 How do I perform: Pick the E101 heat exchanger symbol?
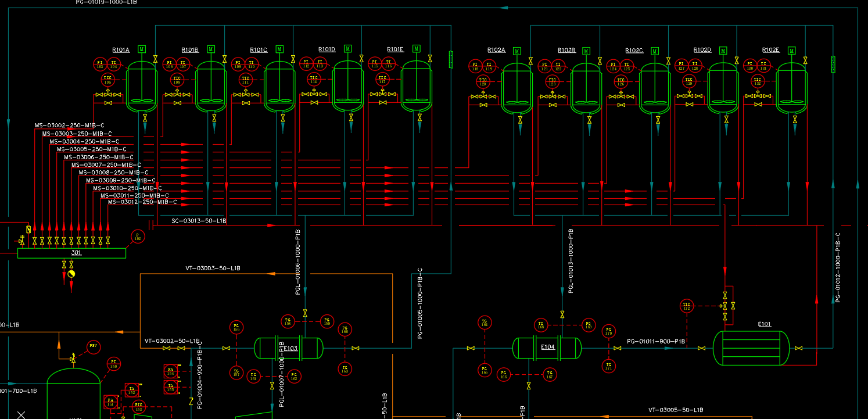tap(751, 348)
